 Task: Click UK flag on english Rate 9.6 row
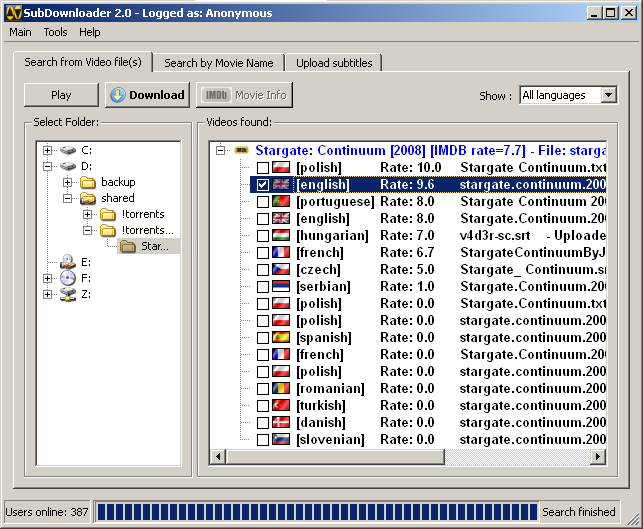[281, 185]
